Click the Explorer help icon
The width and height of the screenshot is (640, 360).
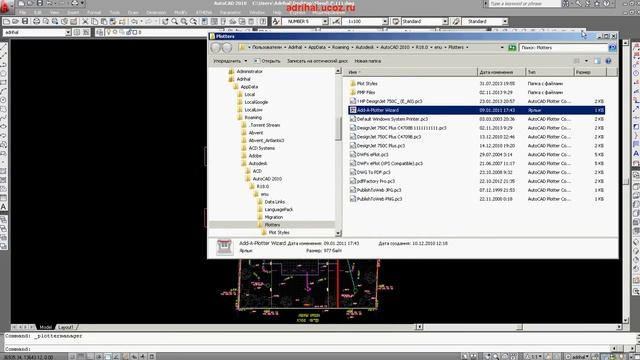pos(608,61)
